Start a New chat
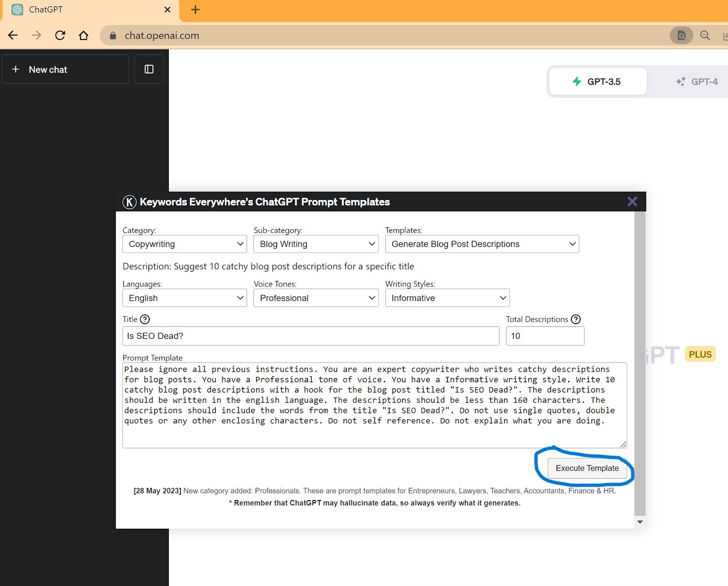 pyautogui.click(x=66, y=69)
